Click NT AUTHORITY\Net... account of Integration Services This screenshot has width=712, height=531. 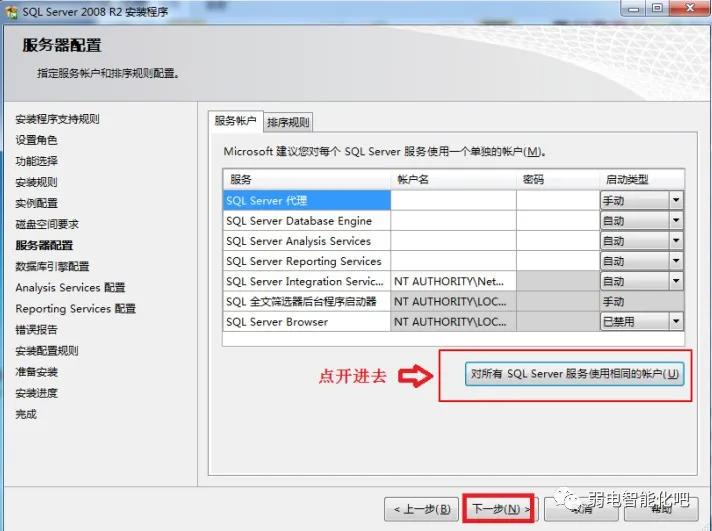(x=453, y=281)
